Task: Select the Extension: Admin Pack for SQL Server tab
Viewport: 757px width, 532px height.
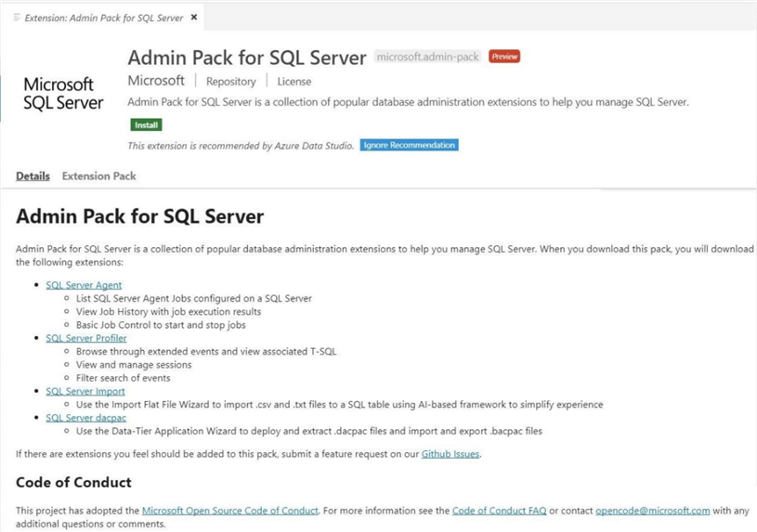Action: point(103,18)
